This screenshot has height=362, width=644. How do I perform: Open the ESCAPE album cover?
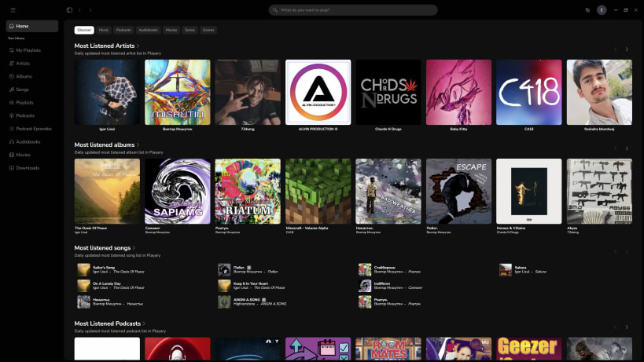(x=458, y=191)
